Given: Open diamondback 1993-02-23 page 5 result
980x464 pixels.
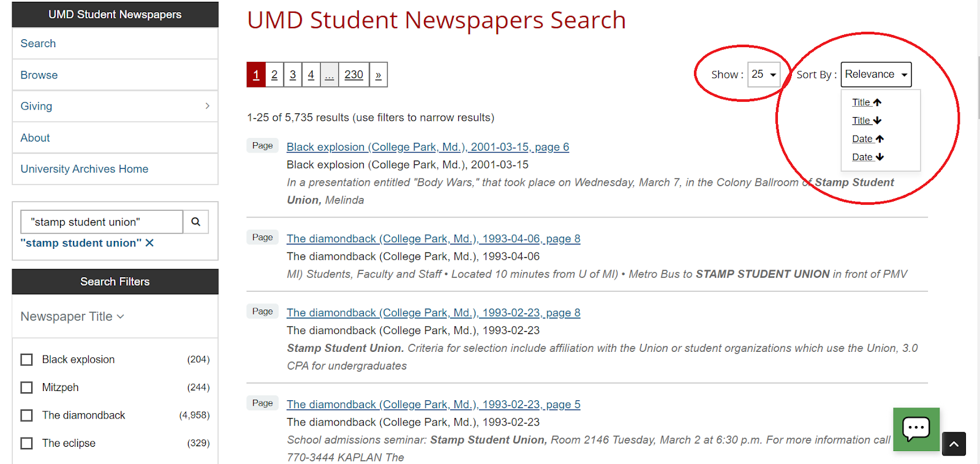Looking at the screenshot, I should [x=434, y=405].
